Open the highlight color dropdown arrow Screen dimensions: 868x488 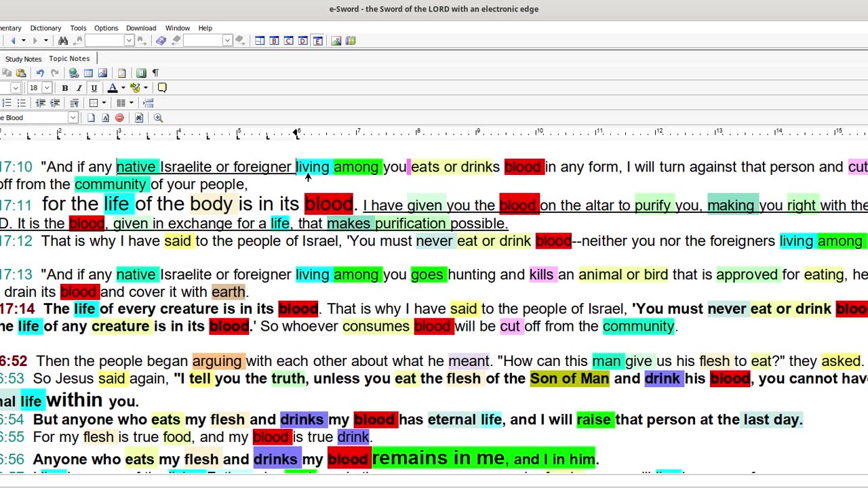click(145, 88)
